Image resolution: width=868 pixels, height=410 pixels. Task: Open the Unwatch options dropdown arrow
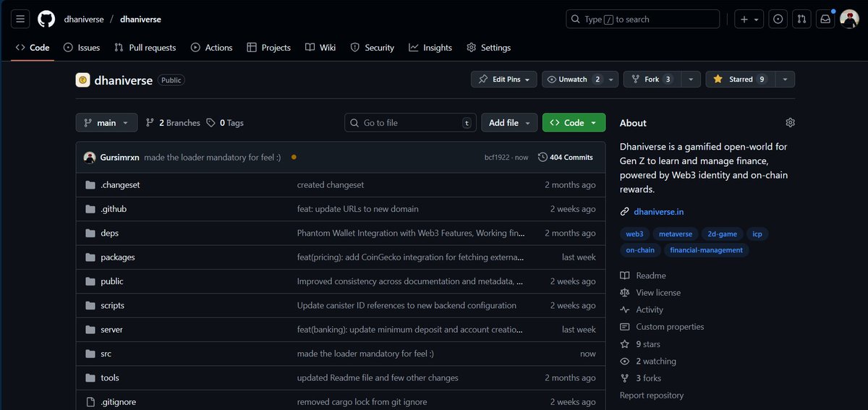coord(611,80)
